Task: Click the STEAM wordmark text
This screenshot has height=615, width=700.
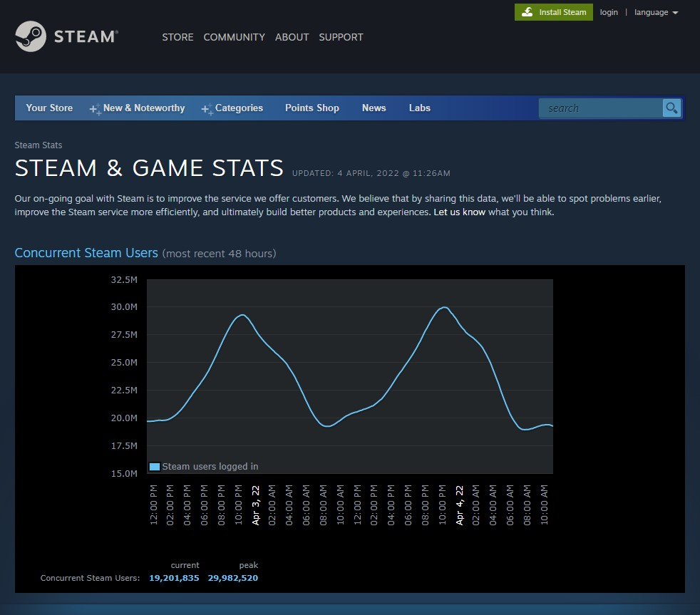Action: (x=86, y=36)
